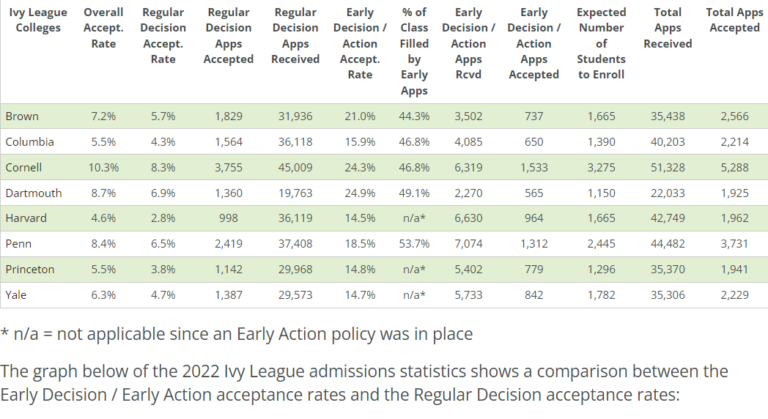This screenshot has height=419, width=768.
Task: Select Cornell's 5,288 total apps accepted
Action: point(734,167)
